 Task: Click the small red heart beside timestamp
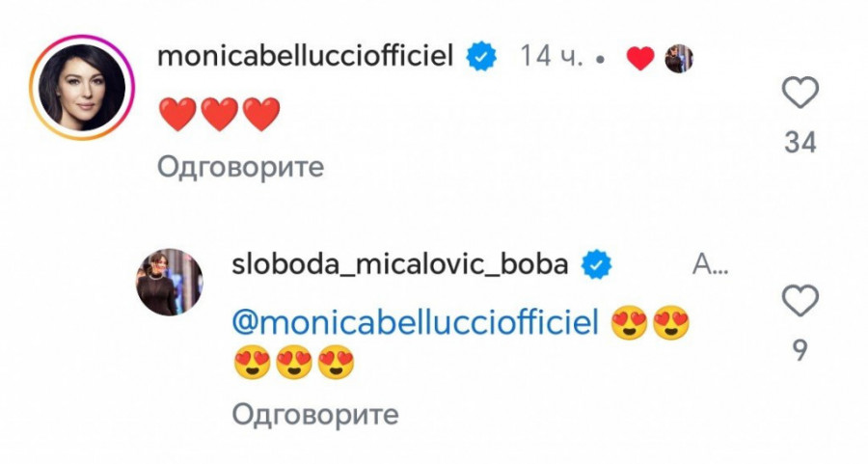click(x=640, y=59)
